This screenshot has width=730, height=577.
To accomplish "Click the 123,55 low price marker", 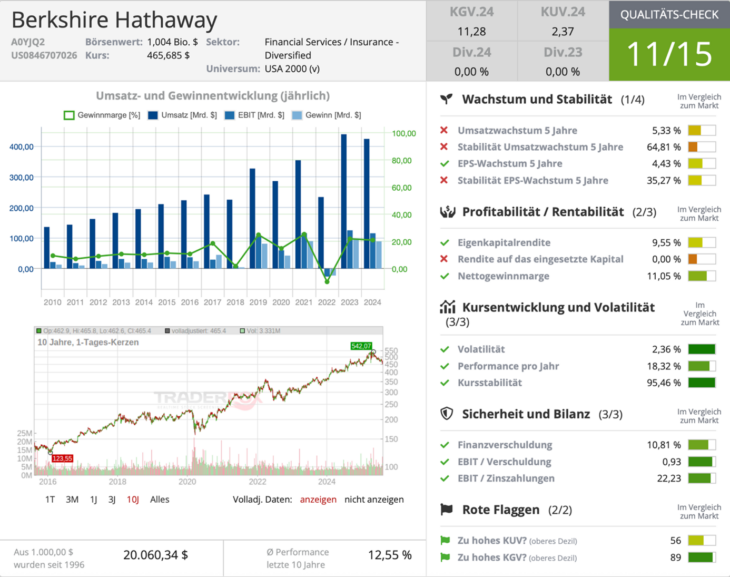I will pyautogui.click(x=62, y=459).
